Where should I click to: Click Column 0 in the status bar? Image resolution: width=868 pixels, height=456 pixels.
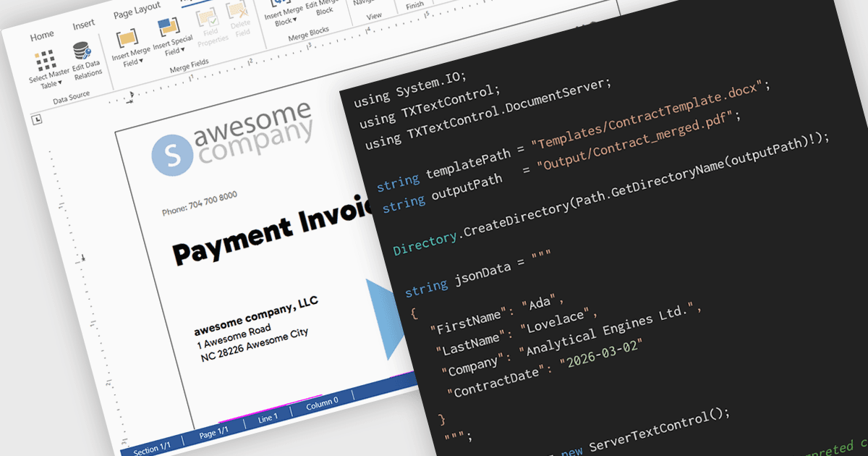tap(322, 402)
